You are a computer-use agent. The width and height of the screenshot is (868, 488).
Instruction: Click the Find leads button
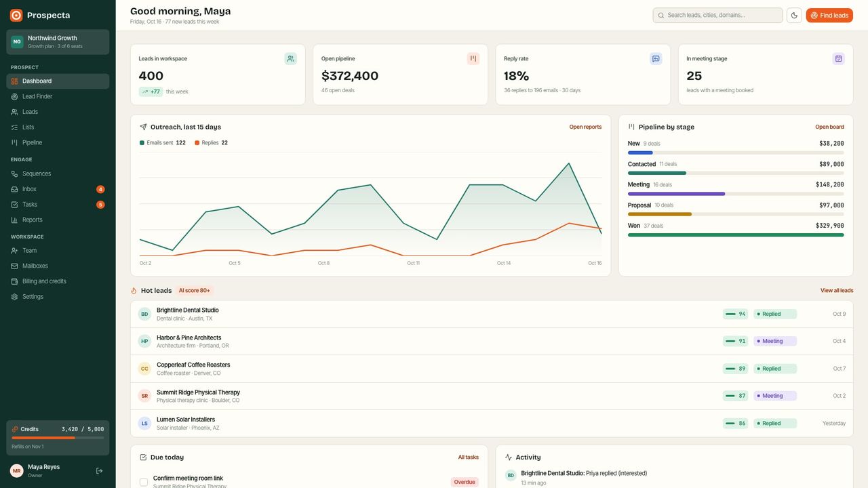point(829,15)
